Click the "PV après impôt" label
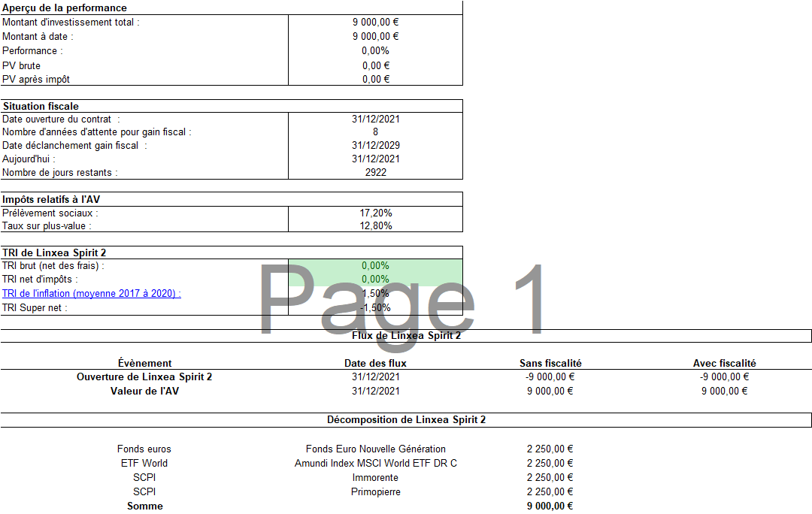The width and height of the screenshot is (812, 514). point(36,79)
